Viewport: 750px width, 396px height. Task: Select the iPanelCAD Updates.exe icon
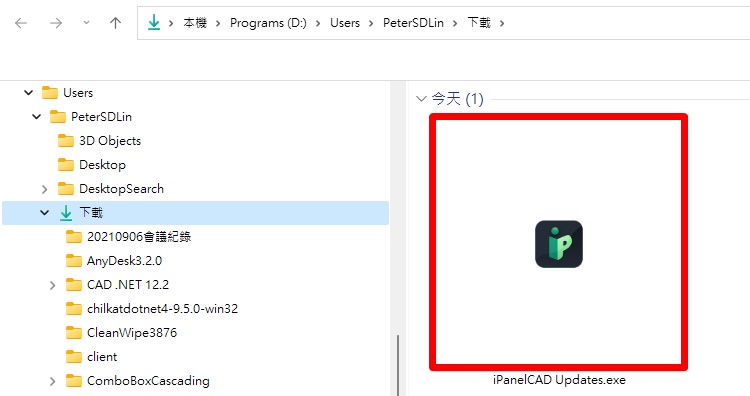click(558, 244)
